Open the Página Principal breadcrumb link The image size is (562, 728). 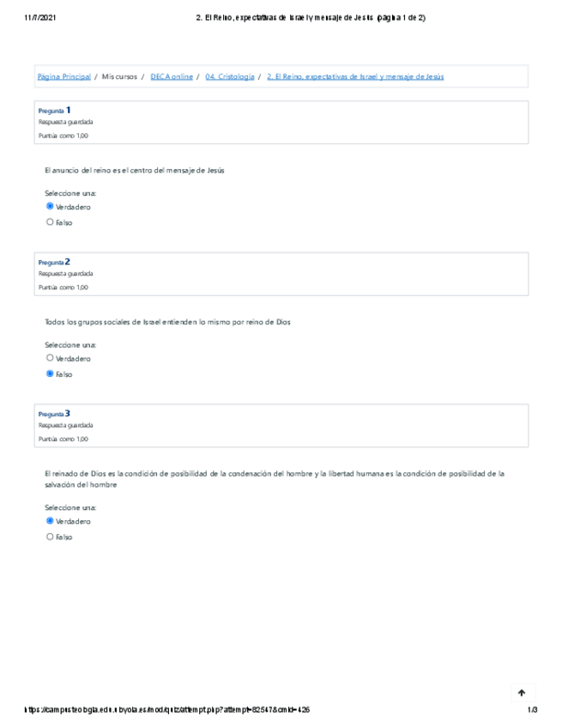(x=63, y=76)
